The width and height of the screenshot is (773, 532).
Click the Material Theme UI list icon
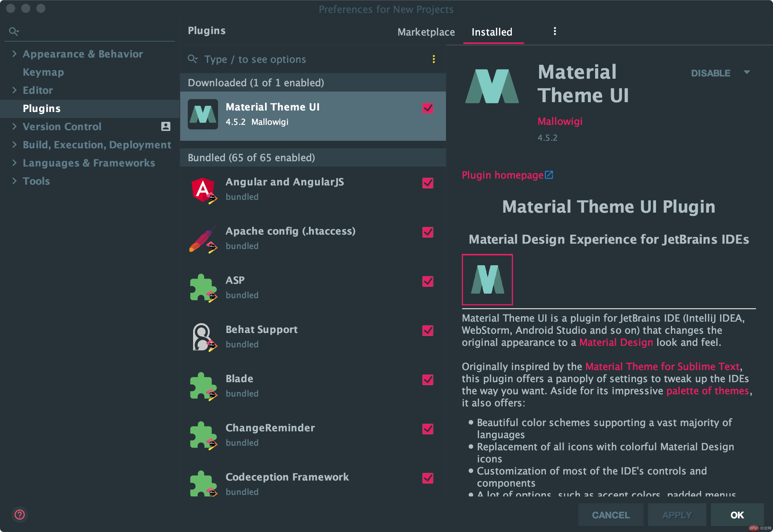(x=203, y=114)
